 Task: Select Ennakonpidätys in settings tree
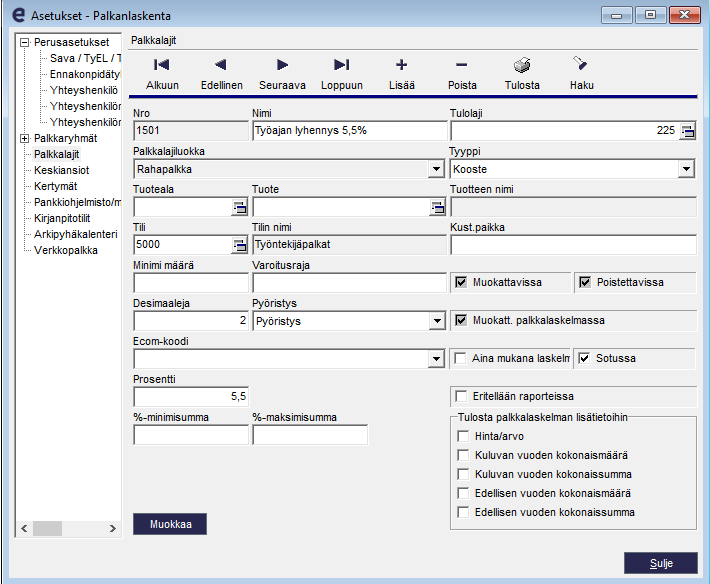click(x=85, y=74)
